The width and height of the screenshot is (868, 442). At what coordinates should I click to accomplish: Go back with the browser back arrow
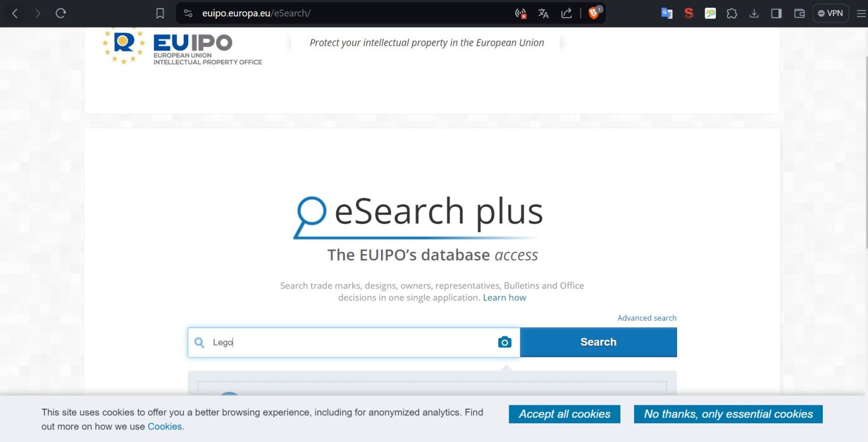click(x=15, y=13)
